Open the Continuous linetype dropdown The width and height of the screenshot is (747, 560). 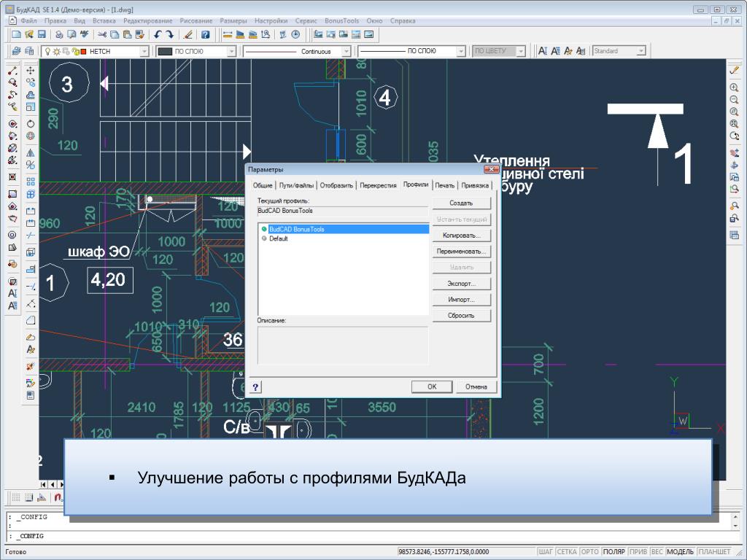[346, 52]
